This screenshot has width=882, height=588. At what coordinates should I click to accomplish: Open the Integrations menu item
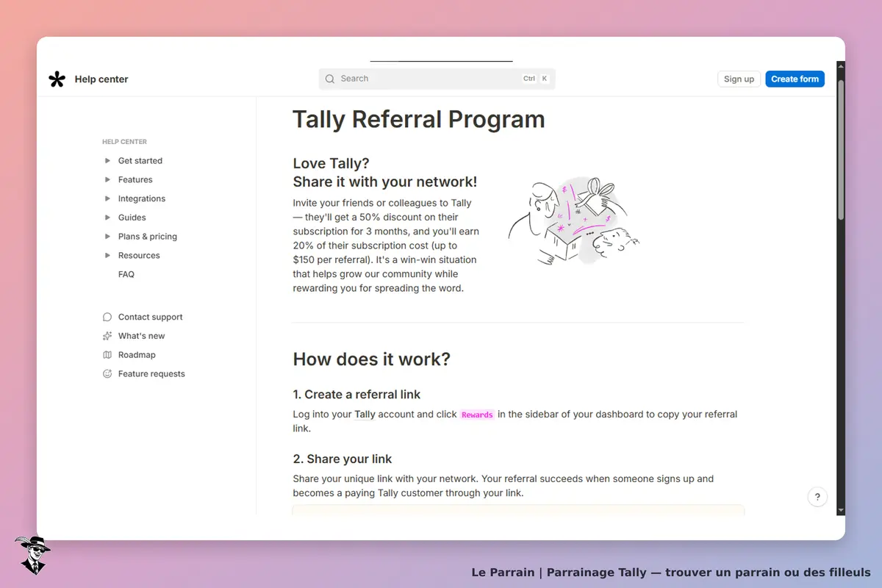142,198
